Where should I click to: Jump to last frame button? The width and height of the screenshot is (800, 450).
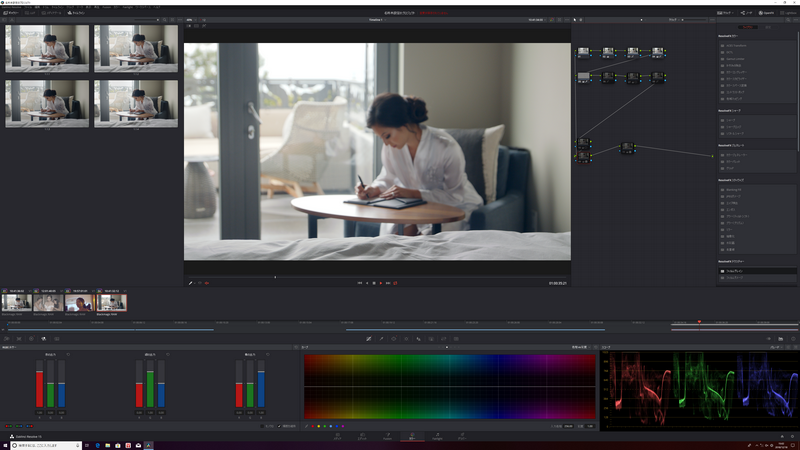point(388,283)
